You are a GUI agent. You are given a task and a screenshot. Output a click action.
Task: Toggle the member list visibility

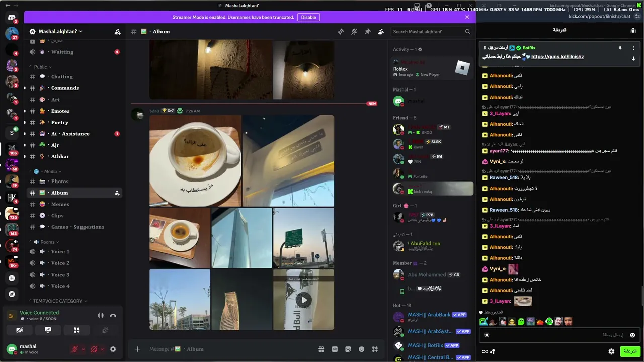(x=381, y=31)
